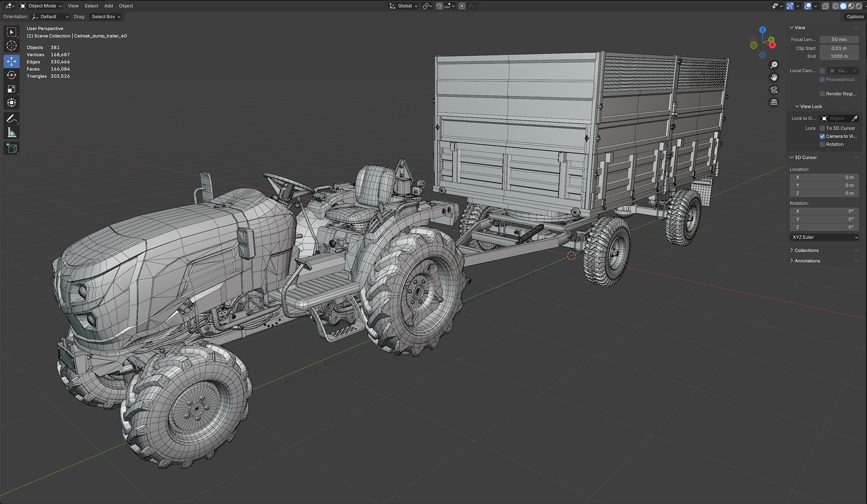Viewport: 867px width, 504px height.
Task: Click the zoom view magnifier icon
Action: click(x=774, y=65)
